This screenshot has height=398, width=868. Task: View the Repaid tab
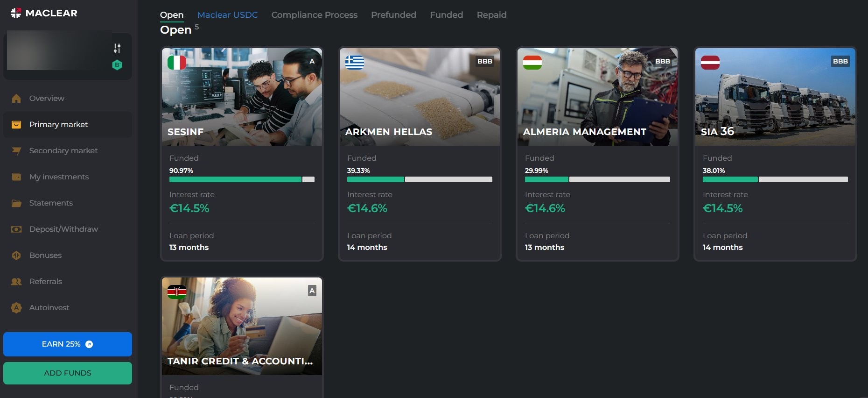coord(492,15)
